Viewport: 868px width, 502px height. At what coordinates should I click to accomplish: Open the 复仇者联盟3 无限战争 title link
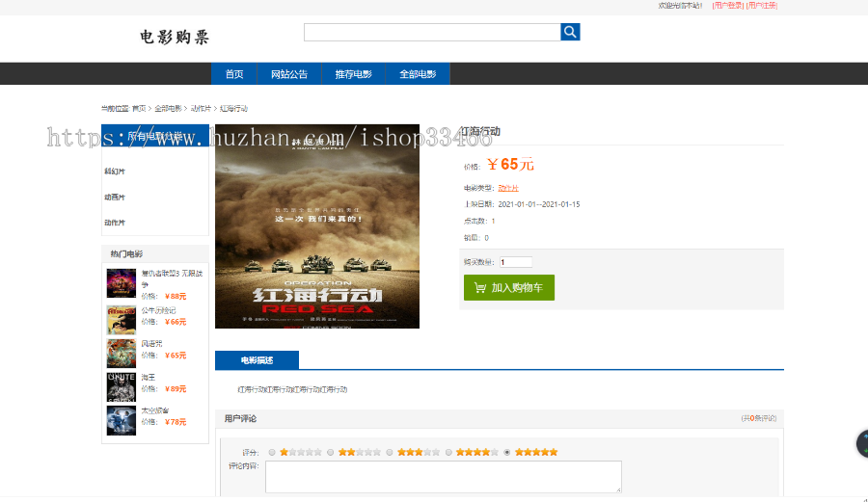(172, 278)
